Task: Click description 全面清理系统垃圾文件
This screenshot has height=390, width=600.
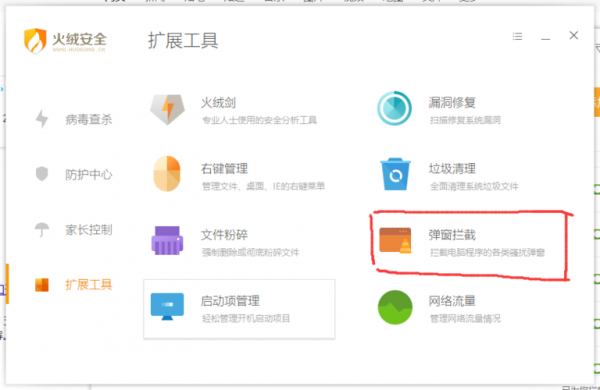Action: (x=474, y=186)
